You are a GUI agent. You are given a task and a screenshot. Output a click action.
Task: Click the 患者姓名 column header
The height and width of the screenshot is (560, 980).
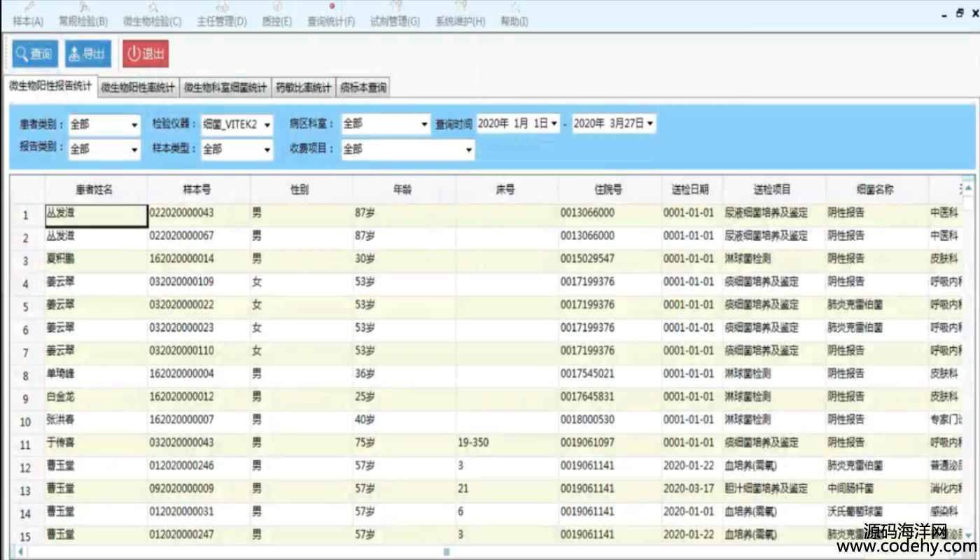(x=96, y=190)
